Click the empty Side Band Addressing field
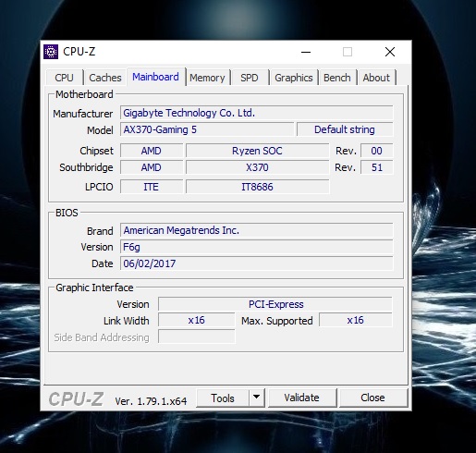Image resolution: width=476 pixels, height=453 pixels. [196, 337]
